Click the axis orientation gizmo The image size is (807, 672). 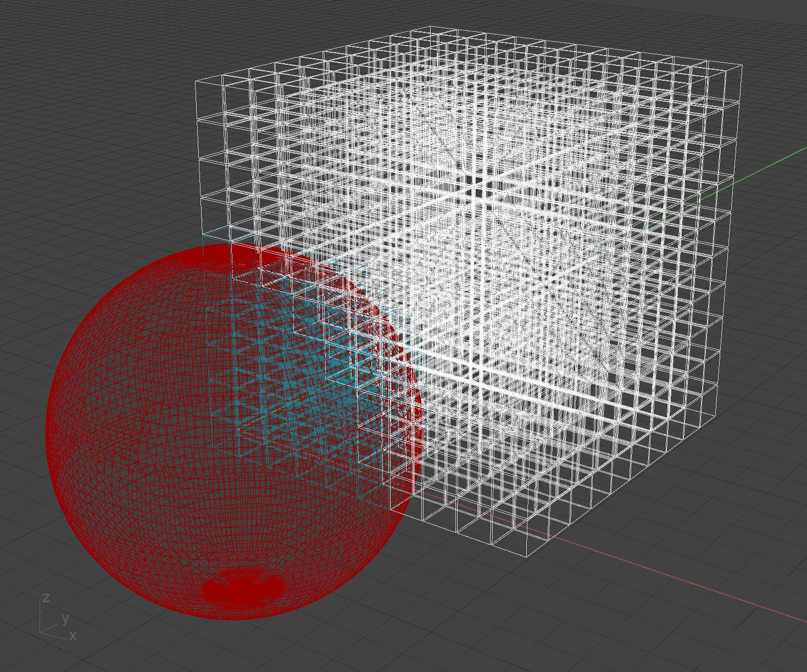(x=58, y=617)
